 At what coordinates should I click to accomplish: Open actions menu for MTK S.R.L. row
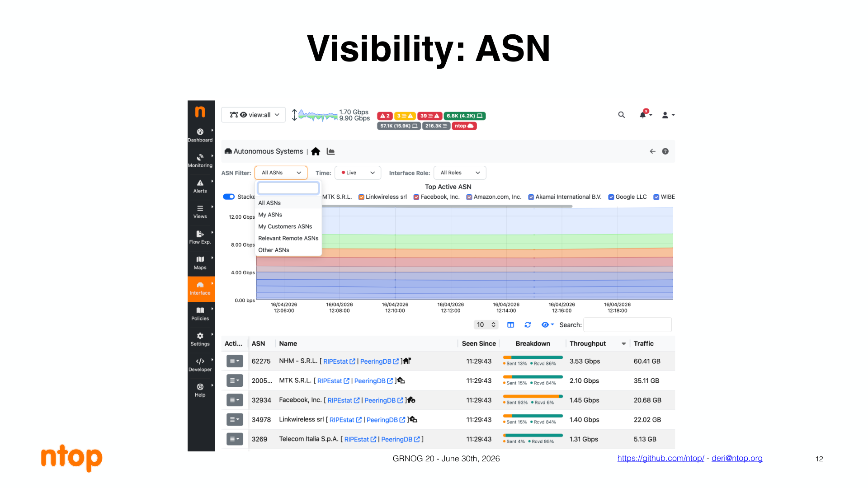[235, 380]
